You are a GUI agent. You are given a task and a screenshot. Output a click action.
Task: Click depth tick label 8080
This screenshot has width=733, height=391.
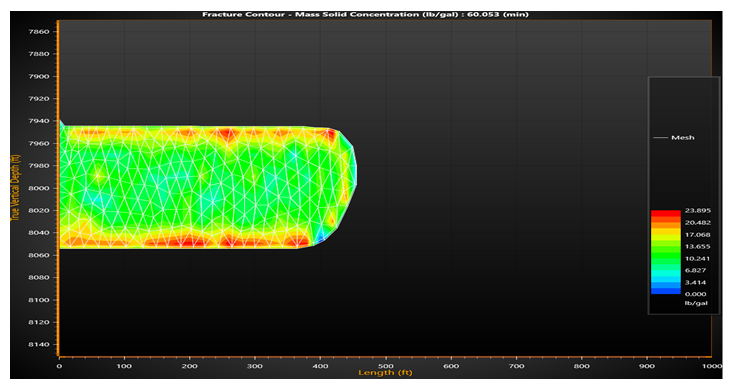pyautogui.click(x=39, y=277)
